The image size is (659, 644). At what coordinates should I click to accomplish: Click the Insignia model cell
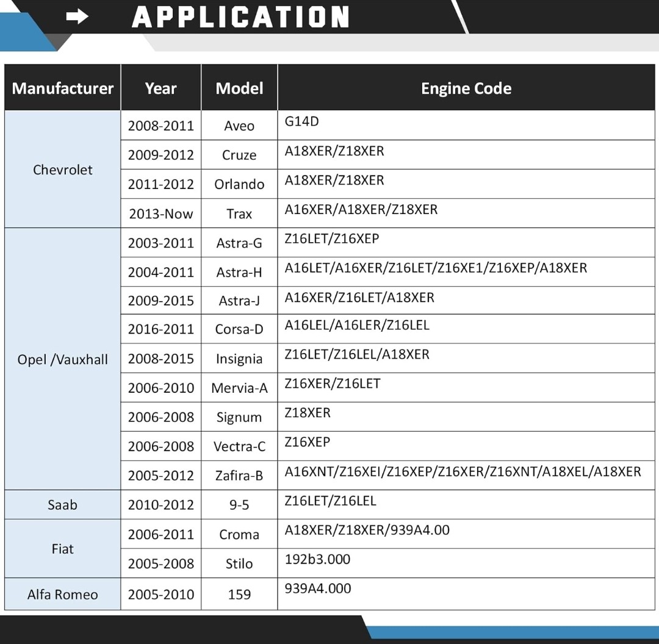[239, 359]
